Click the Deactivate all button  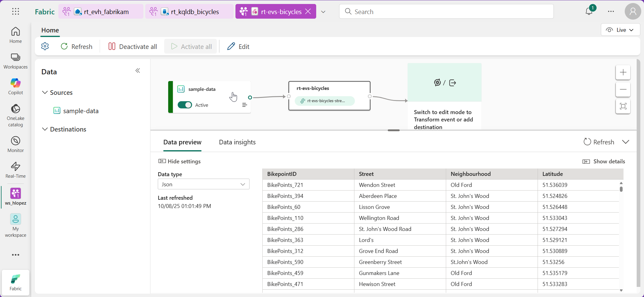132,46
